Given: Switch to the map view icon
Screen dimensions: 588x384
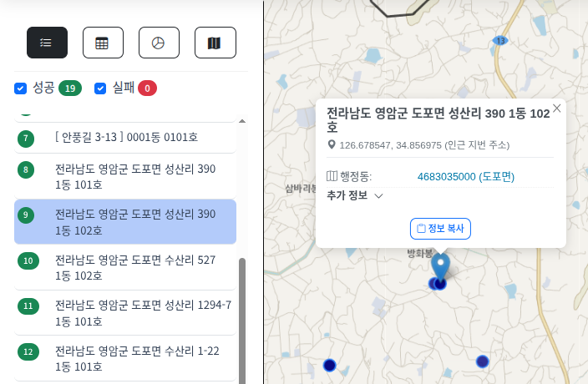Looking at the screenshot, I should (x=215, y=43).
